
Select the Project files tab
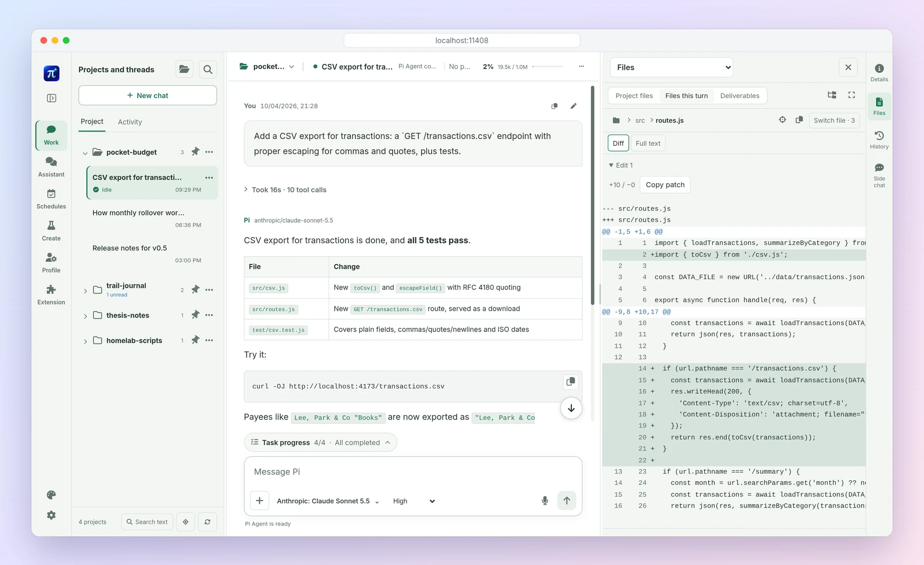(634, 95)
